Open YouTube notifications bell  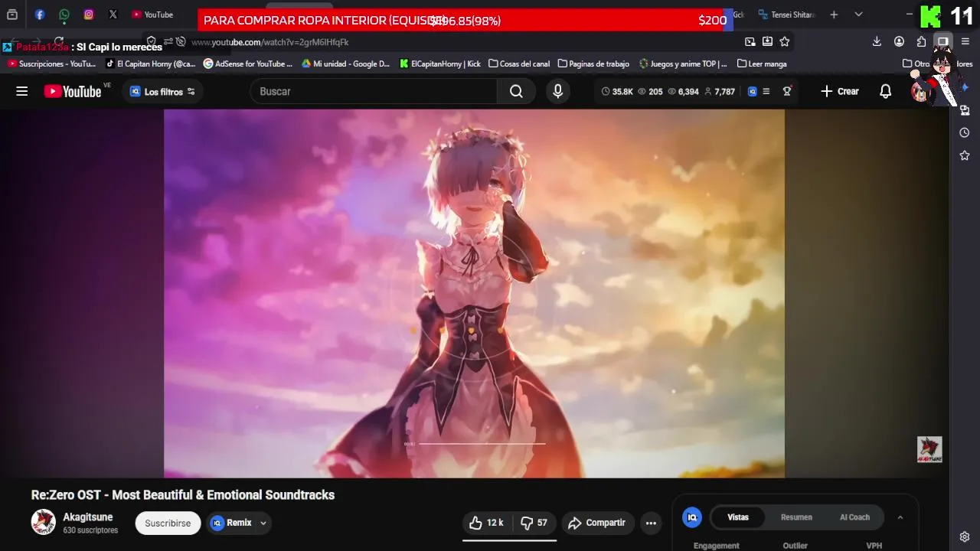pyautogui.click(x=886, y=92)
